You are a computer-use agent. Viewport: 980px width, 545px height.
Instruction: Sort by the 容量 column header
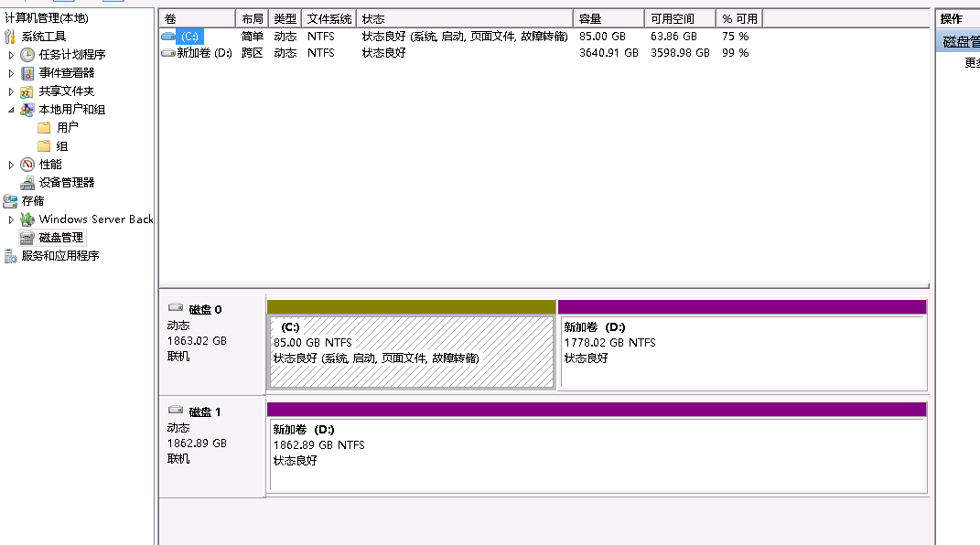(608, 18)
